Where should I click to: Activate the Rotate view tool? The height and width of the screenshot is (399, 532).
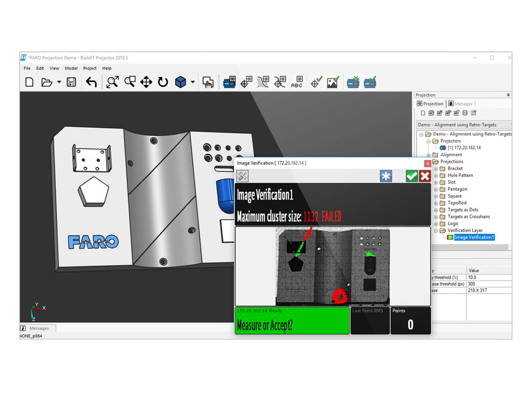[x=163, y=82]
